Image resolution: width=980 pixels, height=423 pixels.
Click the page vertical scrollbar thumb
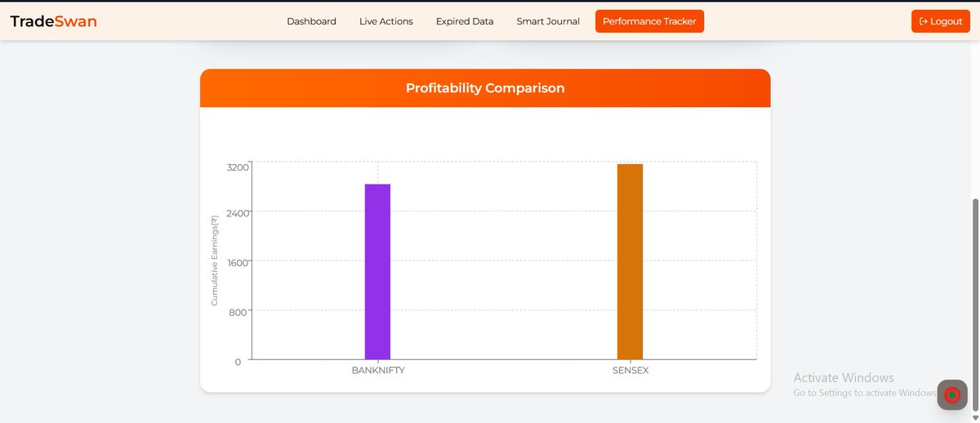tap(974, 304)
